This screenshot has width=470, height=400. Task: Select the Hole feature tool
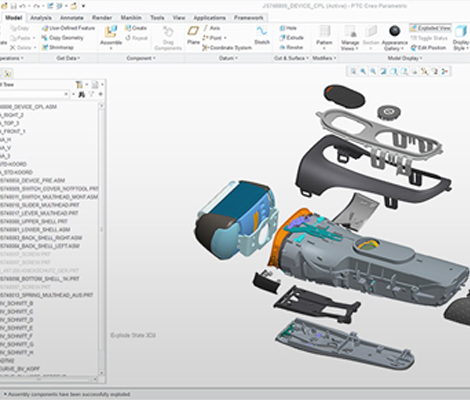click(288, 28)
